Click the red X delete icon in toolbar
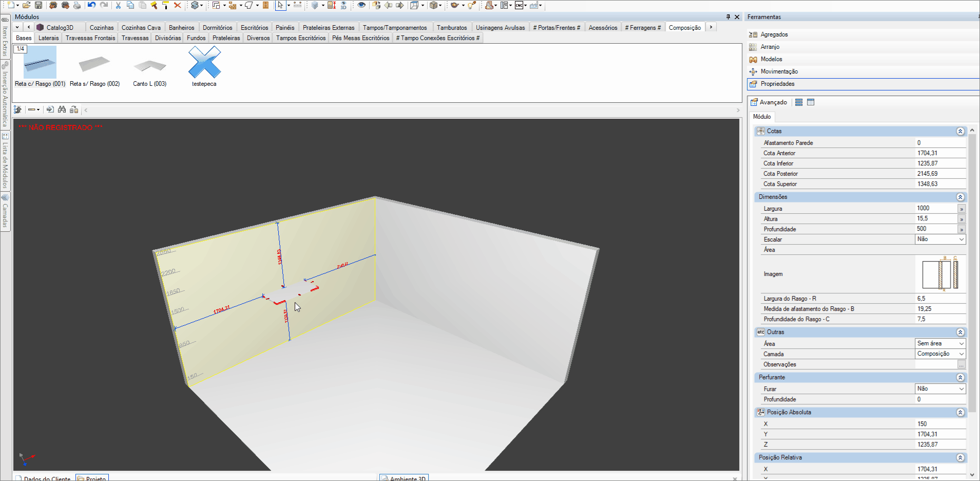This screenshot has height=481, width=980. coord(178,5)
